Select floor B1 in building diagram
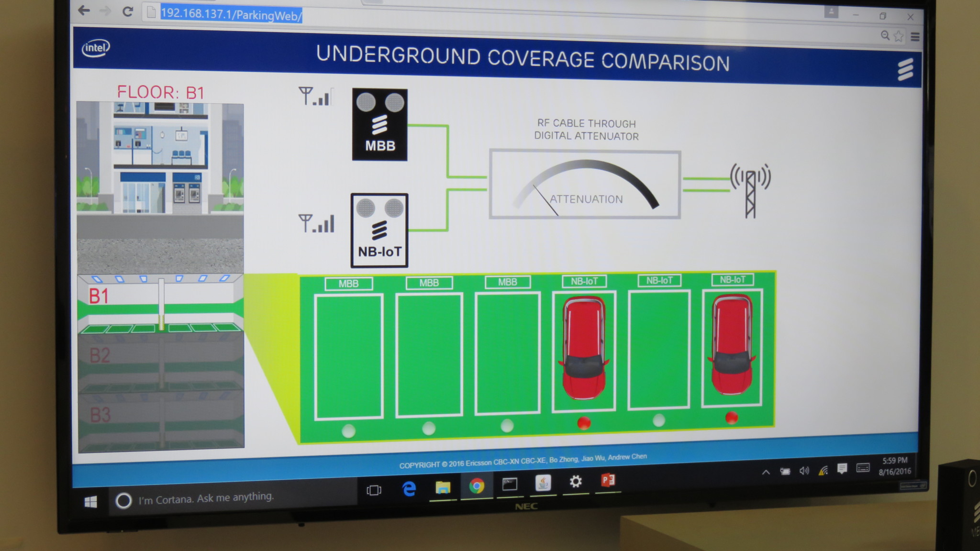Screen dimensions: 980x551 coord(161,304)
